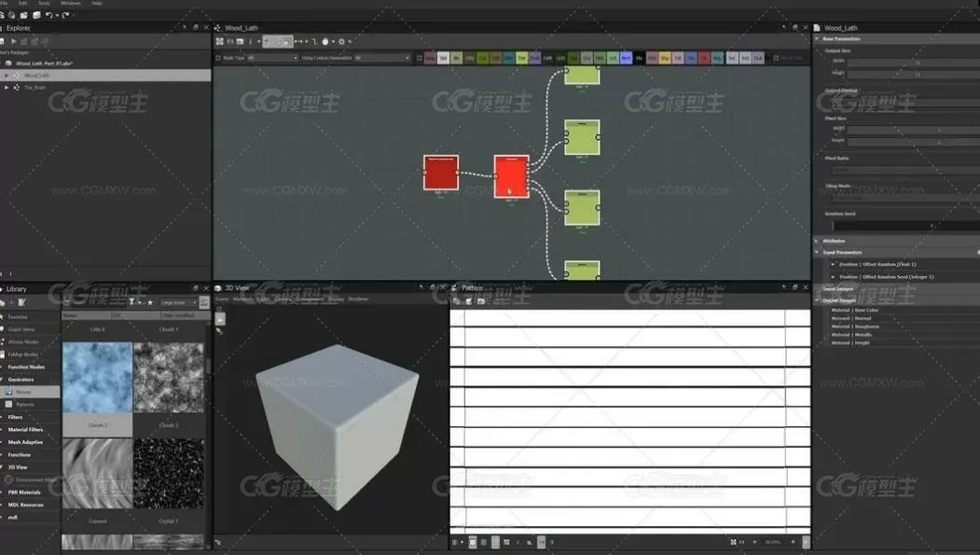Select Material | Base Color output
This screenshot has width=980, height=555.
click(x=855, y=310)
